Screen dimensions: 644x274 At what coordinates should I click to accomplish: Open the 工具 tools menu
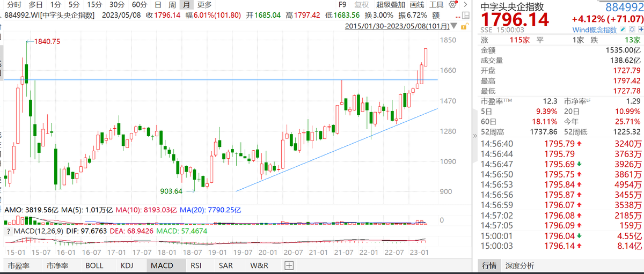[x=436, y=4]
